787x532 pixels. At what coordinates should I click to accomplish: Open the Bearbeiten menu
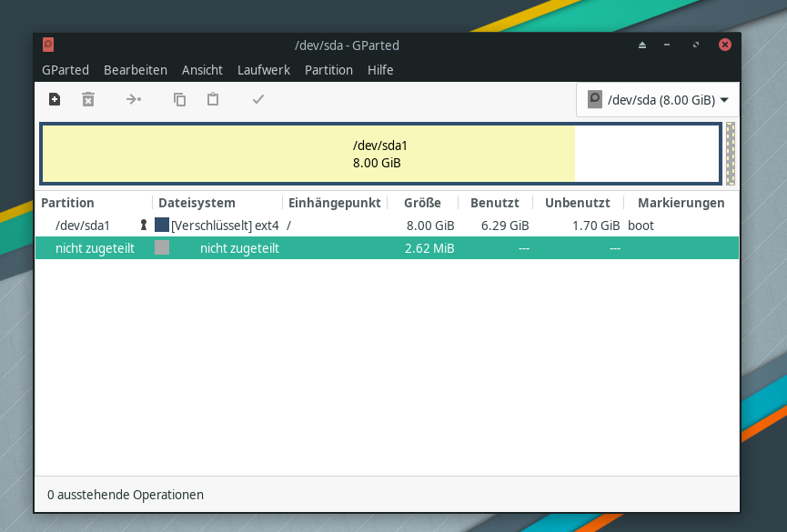click(136, 70)
